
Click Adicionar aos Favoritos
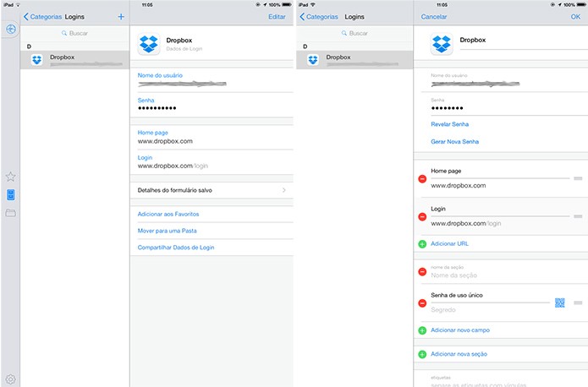pos(168,214)
